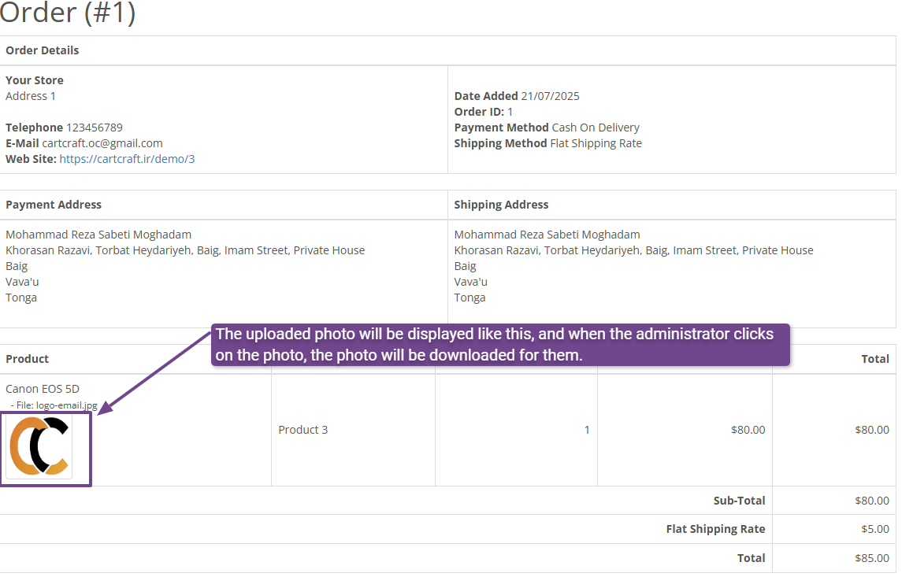Viewport: 913px width, 588px height.
Task: Select the telephone number 123456789
Action: [95, 128]
